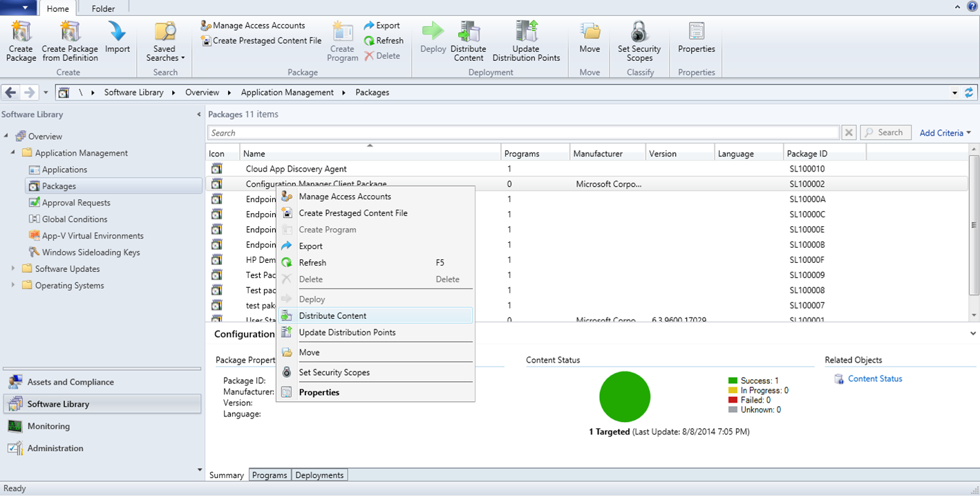This screenshot has height=496, width=980.
Task: Click the Move folder icon in ribbon
Action: tap(590, 33)
